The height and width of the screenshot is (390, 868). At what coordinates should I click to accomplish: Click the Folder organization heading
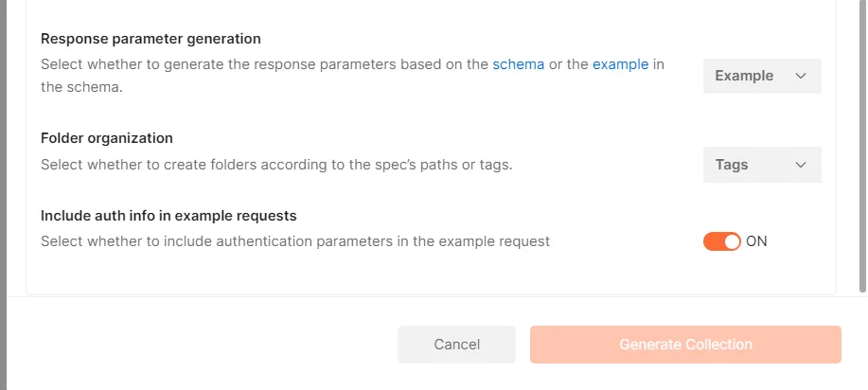(x=107, y=138)
